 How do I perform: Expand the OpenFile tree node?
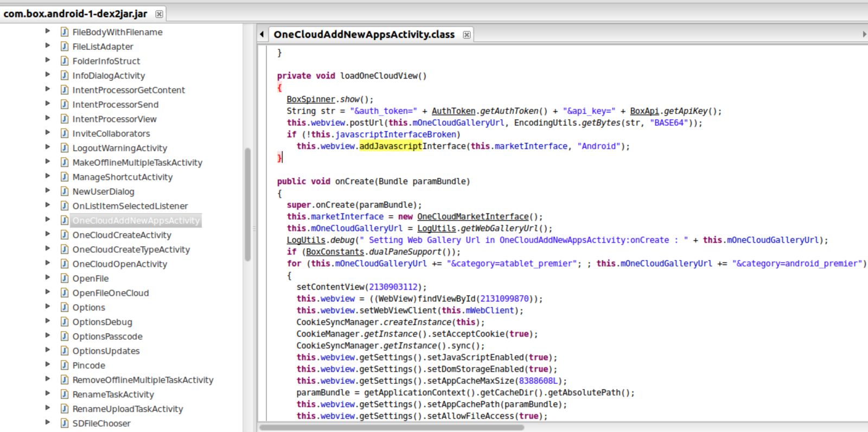48,278
